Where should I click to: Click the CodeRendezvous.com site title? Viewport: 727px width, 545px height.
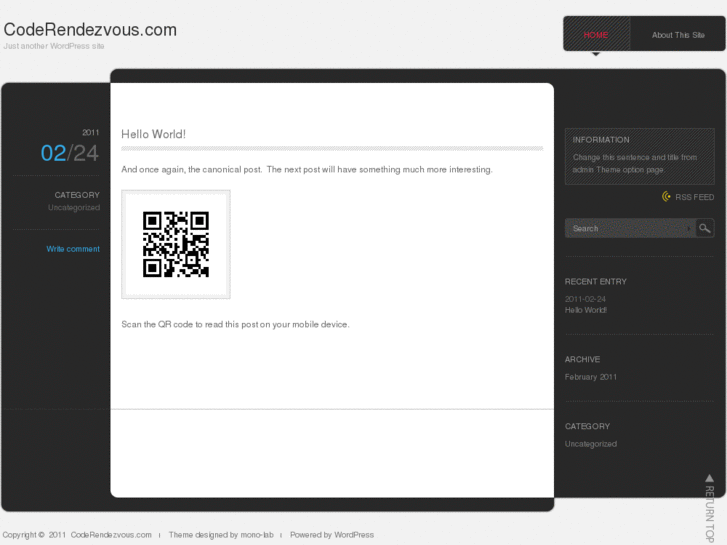[90, 30]
